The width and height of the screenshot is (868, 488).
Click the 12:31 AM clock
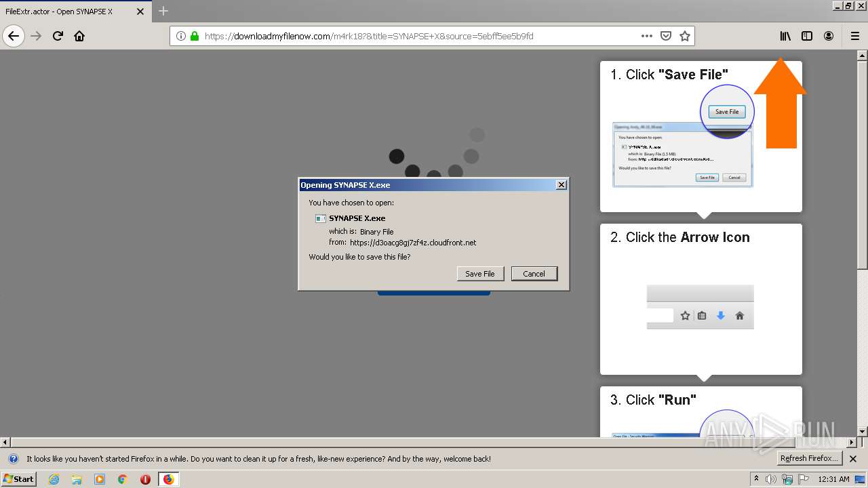click(x=833, y=479)
